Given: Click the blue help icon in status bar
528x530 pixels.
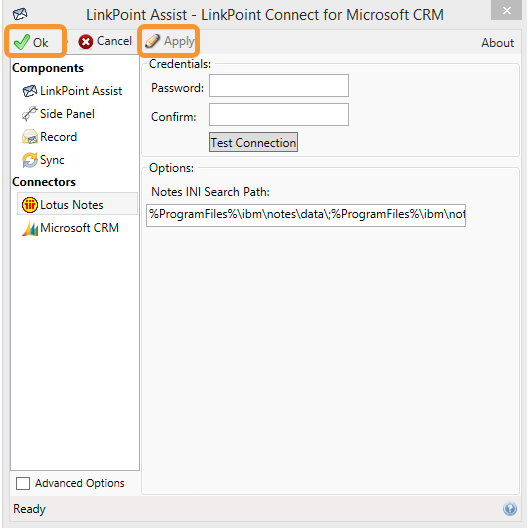Looking at the screenshot, I should [x=510, y=508].
